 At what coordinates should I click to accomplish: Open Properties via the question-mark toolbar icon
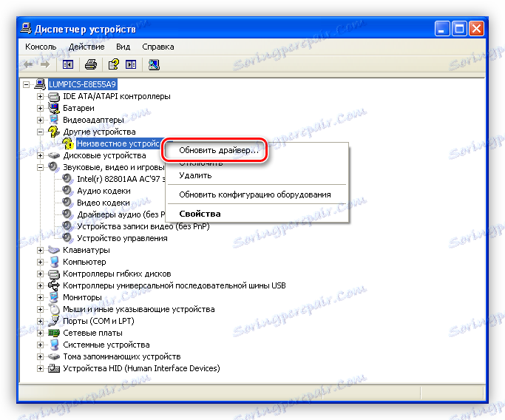[x=113, y=65]
